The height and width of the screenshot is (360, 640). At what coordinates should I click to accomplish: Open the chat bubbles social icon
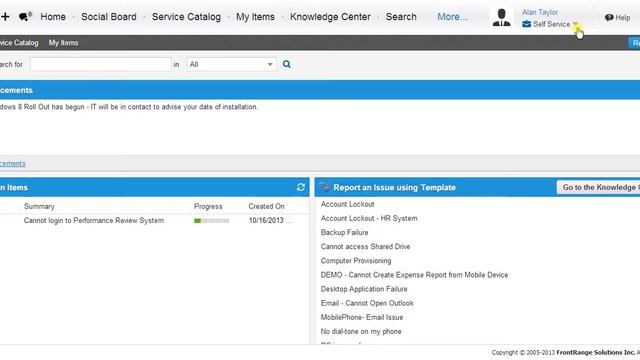pyautogui.click(x=25, y=17)
